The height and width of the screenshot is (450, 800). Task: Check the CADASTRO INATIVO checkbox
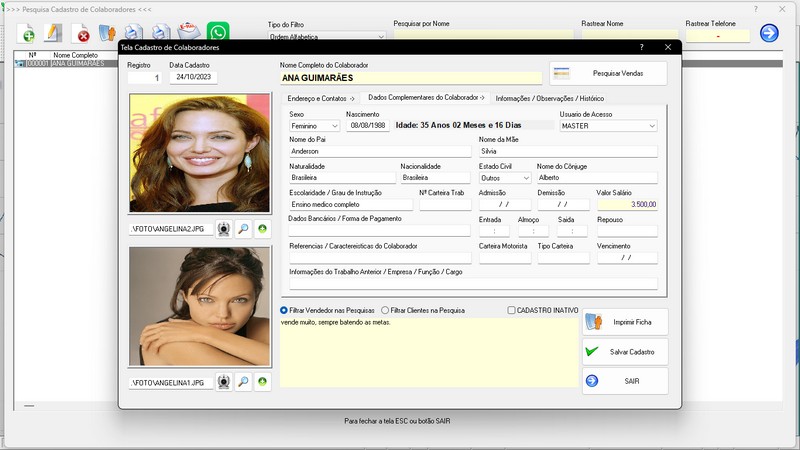click(512, 310)
